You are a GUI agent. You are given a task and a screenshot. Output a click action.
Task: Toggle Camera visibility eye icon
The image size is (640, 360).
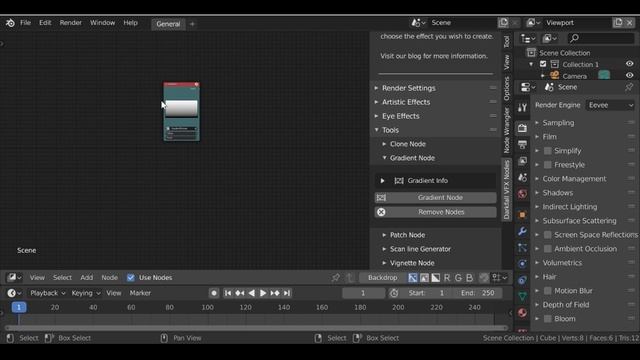(629, 76)
